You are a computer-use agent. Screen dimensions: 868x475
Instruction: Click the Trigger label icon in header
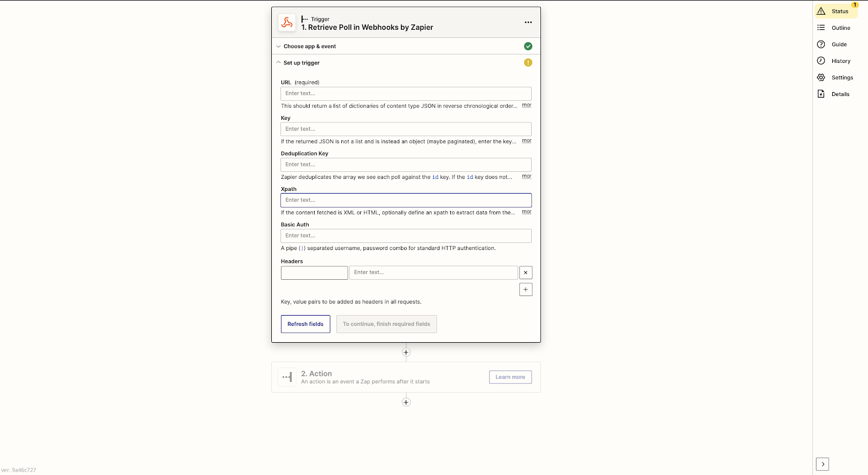point(305,19)
